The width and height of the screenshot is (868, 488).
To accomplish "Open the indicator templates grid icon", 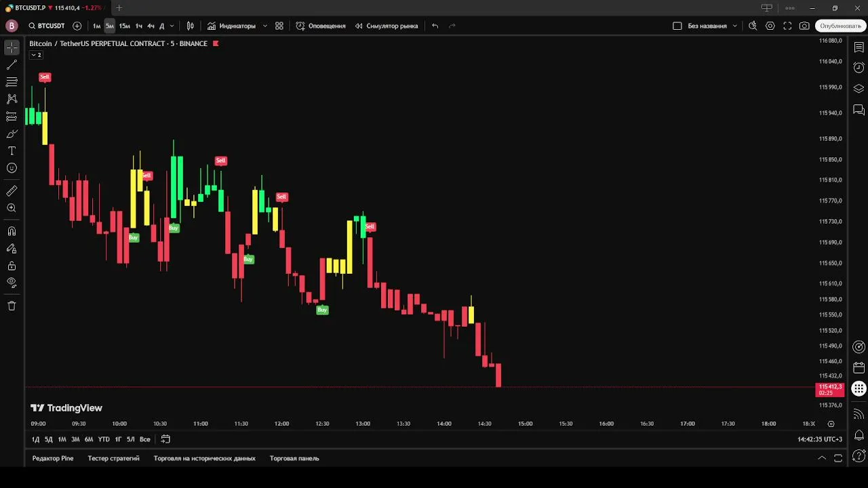I will click(279, 26).
